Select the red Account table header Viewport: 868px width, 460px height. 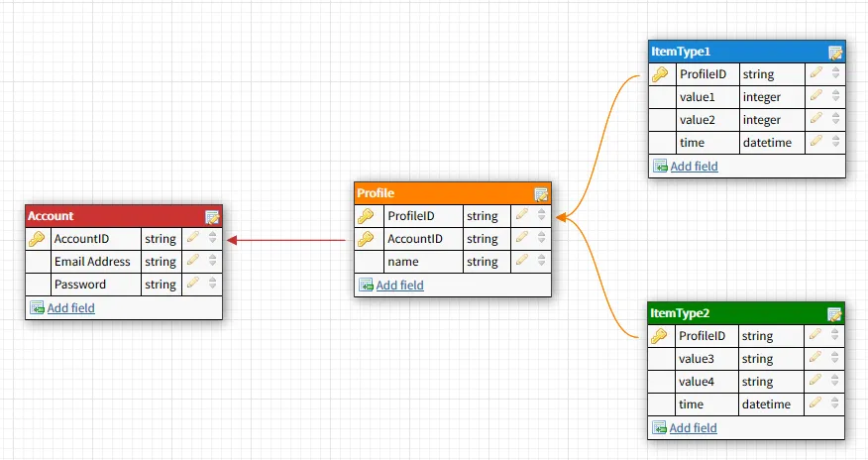[x=124, y=216]
